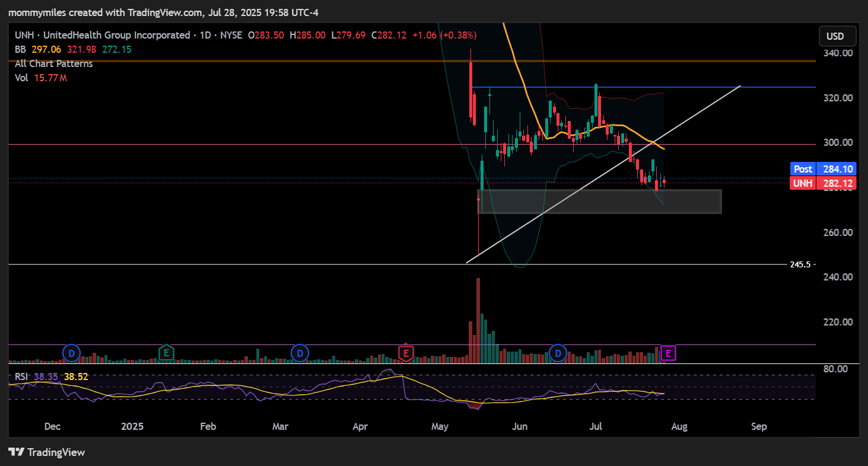The height and width of the screenshot is (466, 868).
Task: Click the UNH UnitedHealth Group Incorporated title
Action: (x=103, y=35)
